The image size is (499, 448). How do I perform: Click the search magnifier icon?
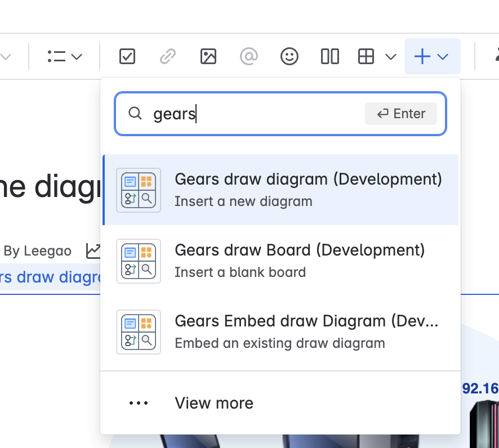point(135,113)
